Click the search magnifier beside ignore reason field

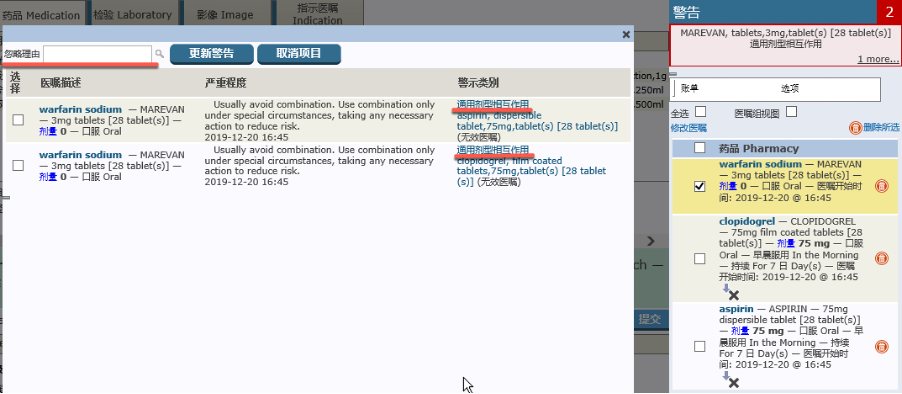point(159,54)
